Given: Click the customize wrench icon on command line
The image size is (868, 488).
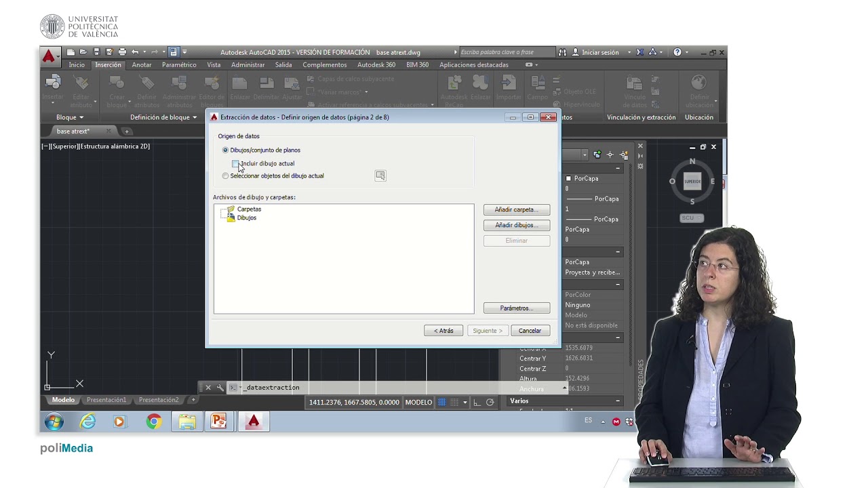Looking at the screenshot, I should click(x=220, y=388).
